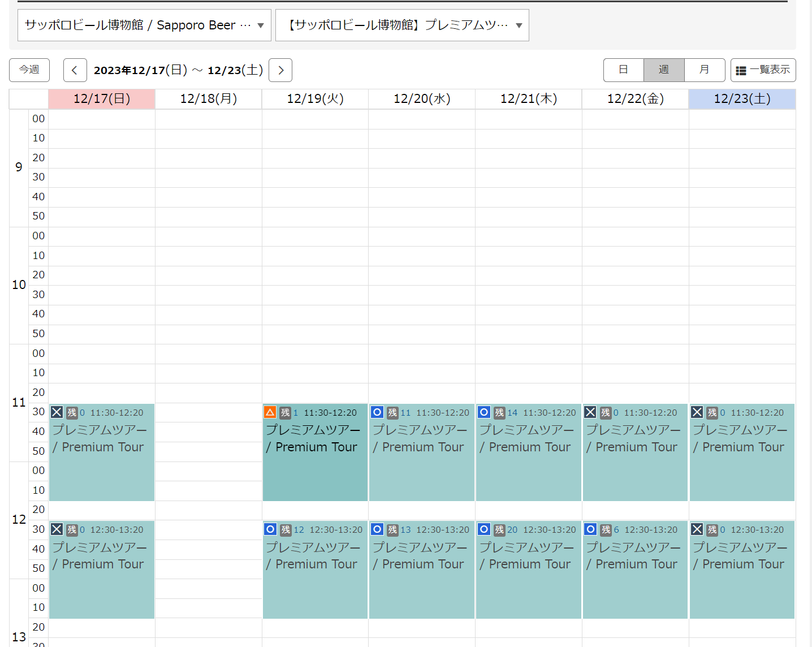Open 12/21 12:30 Premium Tour title link
Image resolution: width=812 pixels, height=647 pixels.
[x=526, y=555]
